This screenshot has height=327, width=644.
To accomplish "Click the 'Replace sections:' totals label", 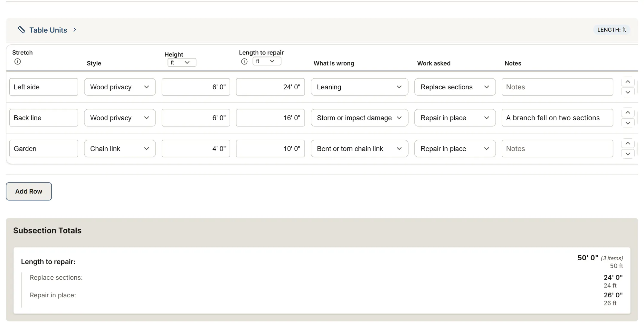I will pos(56,278).
